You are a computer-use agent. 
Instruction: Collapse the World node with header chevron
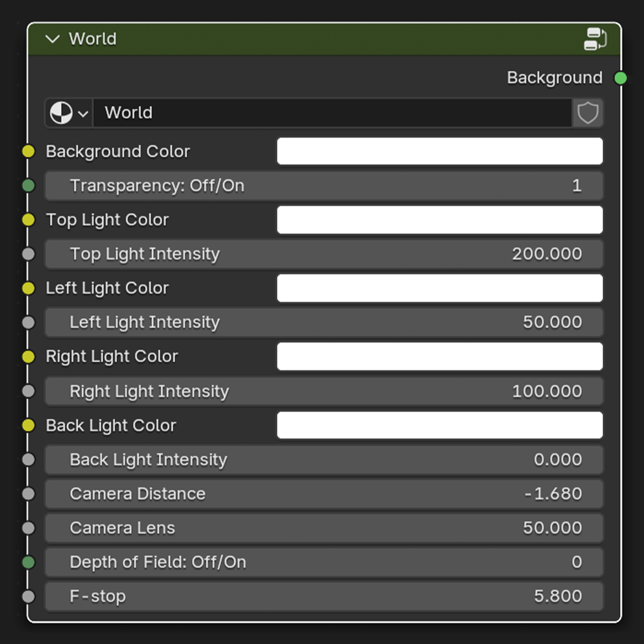point(53,39)
